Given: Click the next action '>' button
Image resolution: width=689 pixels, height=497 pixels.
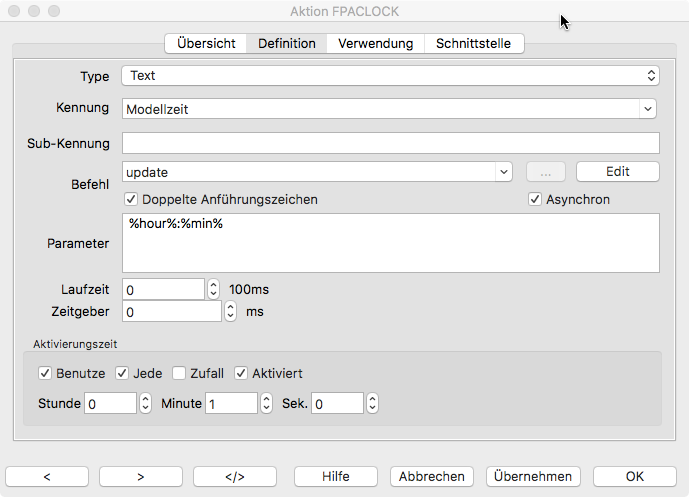Looking at the screenshot, I should coord(140,476).
